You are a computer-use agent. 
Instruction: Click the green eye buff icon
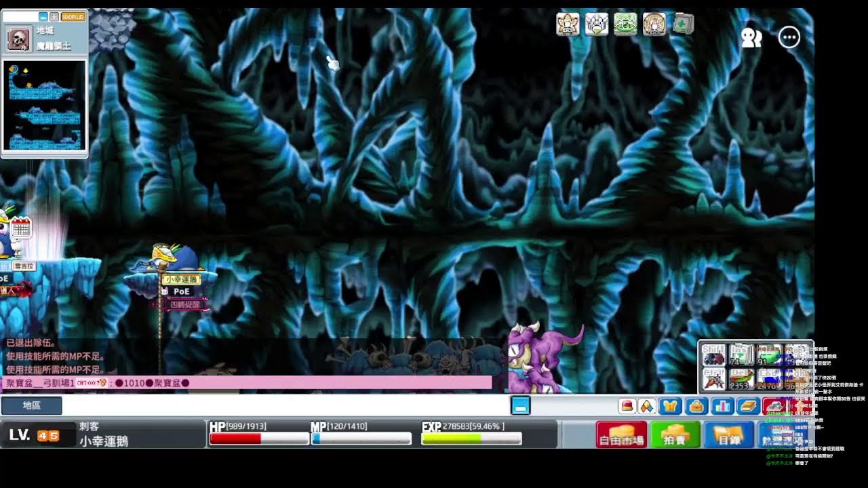tap(625, 24)
